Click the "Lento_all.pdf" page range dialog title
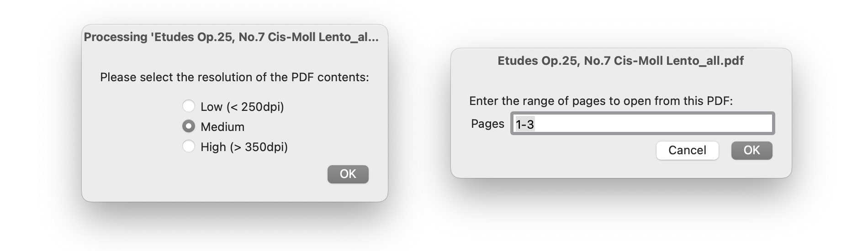 [x=620, y=61]
